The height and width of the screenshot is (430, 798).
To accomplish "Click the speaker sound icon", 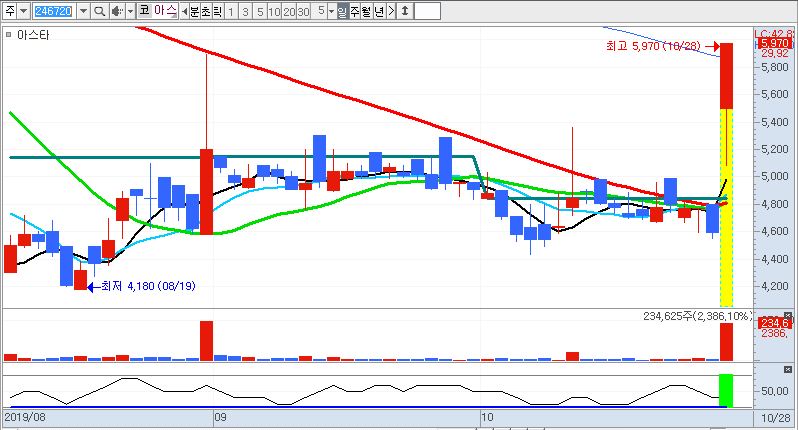I will pyautogui.click(x=117, y=11).
